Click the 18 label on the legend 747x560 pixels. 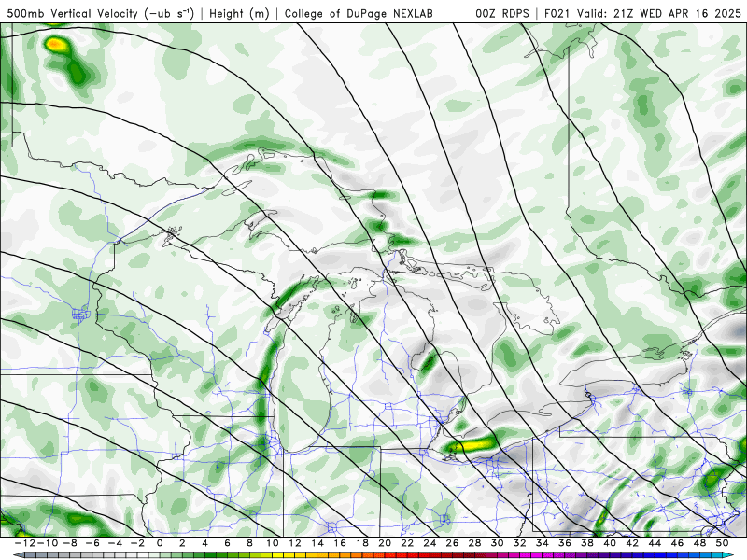coord(362,543)
